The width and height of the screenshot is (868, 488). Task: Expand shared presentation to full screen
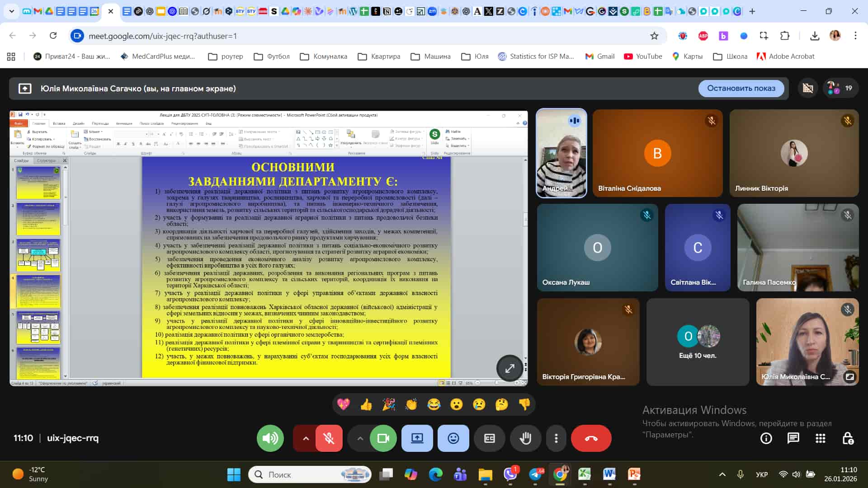tap(509, 368)
